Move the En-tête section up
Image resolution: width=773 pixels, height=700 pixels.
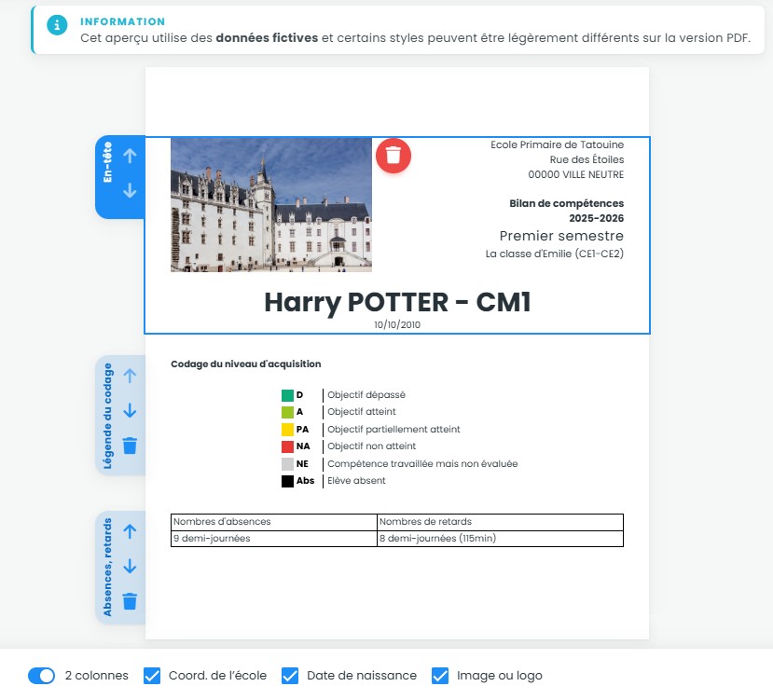[130, 156]
